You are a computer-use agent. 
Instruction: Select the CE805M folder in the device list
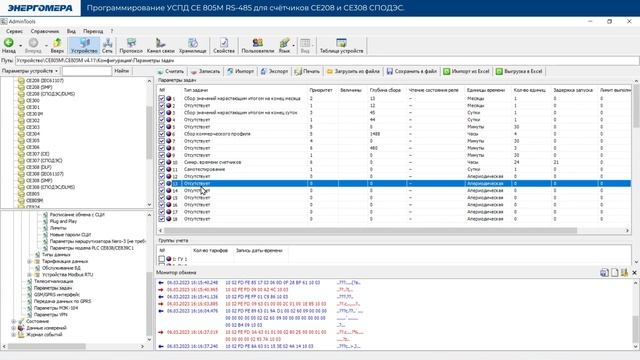(34, 200)
